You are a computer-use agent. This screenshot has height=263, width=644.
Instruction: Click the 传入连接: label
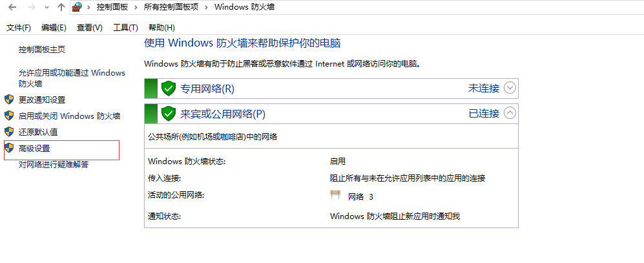click(x=164, y=178)
